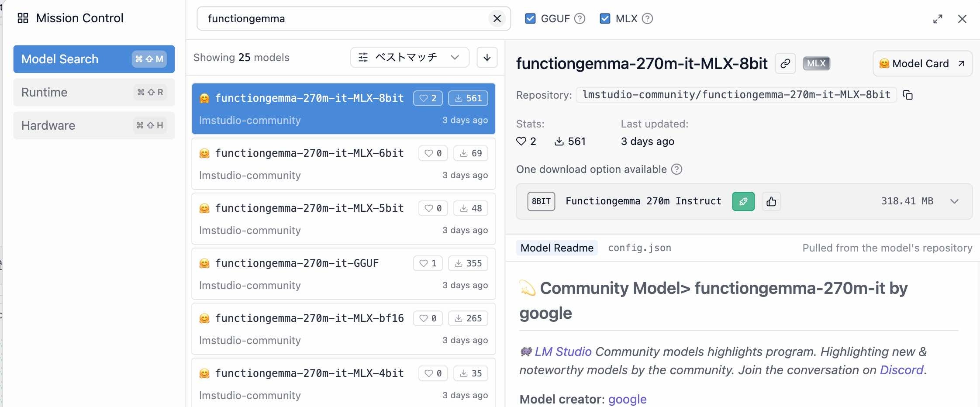Click the MLX badge beside model title

pos(816,64)
